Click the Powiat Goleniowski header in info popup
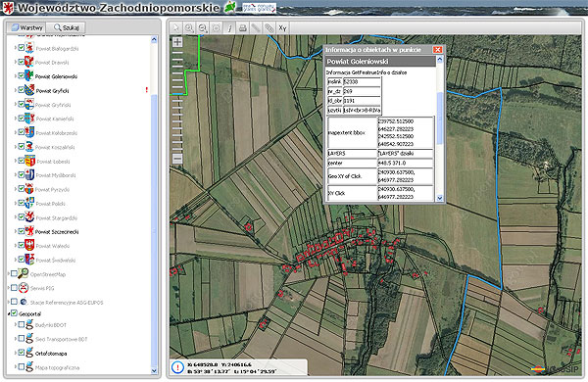The width and height of the screenshot is (588, 382). [380, 61]
